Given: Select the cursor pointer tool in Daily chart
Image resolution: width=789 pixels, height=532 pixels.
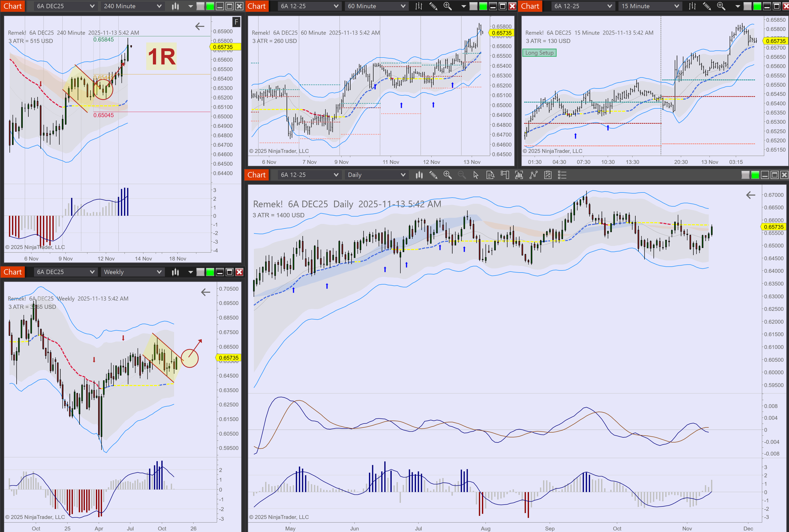Looking at the screenshot, I should pyautogui.click(x=476, y=175).
